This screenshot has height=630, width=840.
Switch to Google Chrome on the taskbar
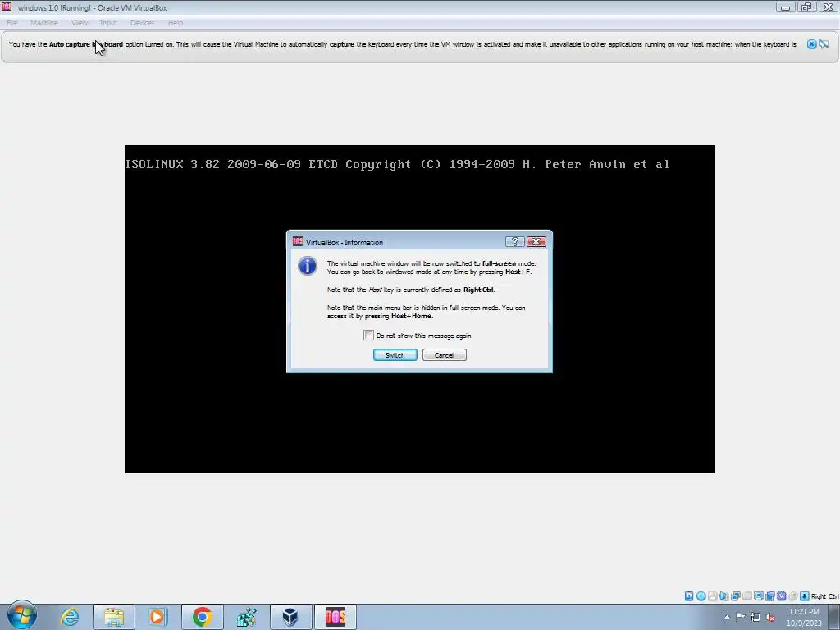click(x=202, y=617)
